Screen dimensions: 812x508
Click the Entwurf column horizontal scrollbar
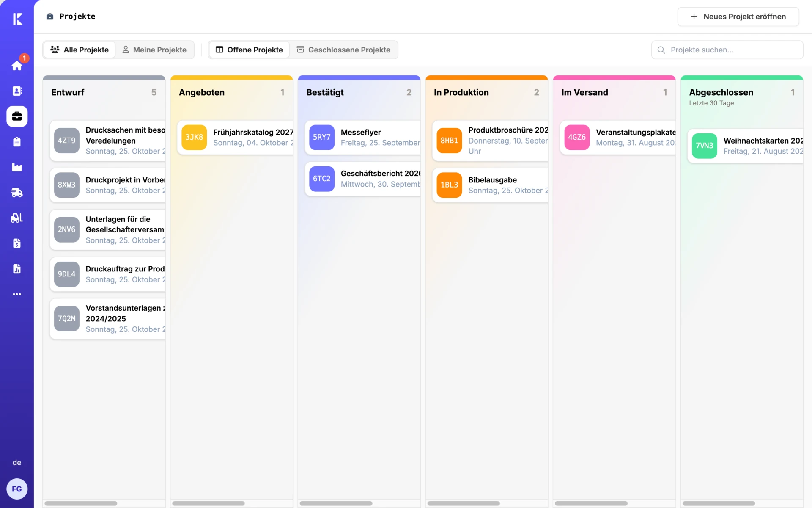pos(81,503)
